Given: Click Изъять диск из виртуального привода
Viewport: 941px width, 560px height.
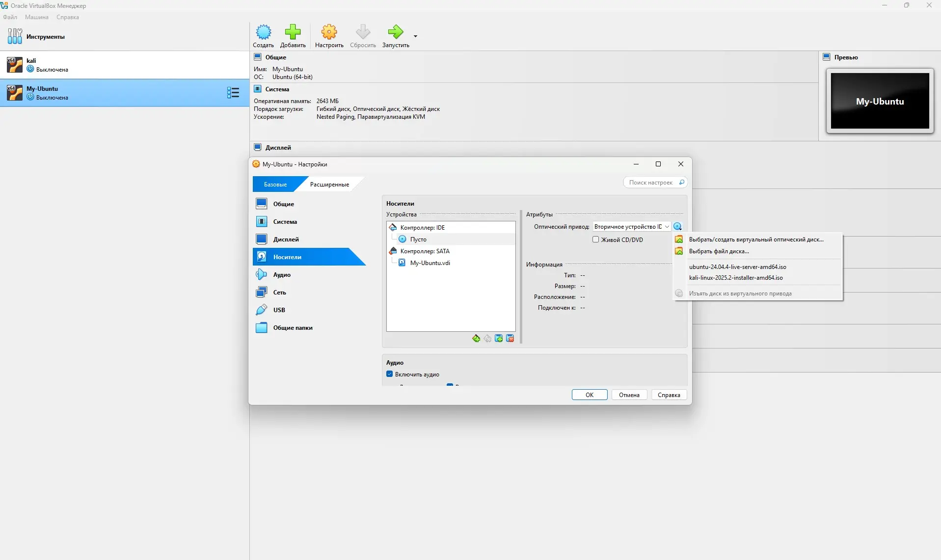Looking at the screenshot, I should click(x=758, y=293).
